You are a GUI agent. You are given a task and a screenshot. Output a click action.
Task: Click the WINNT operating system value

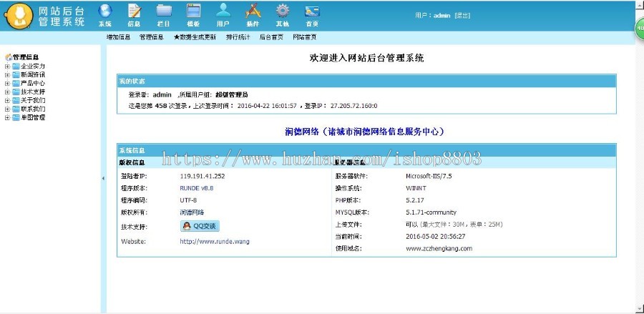point(416,188)
